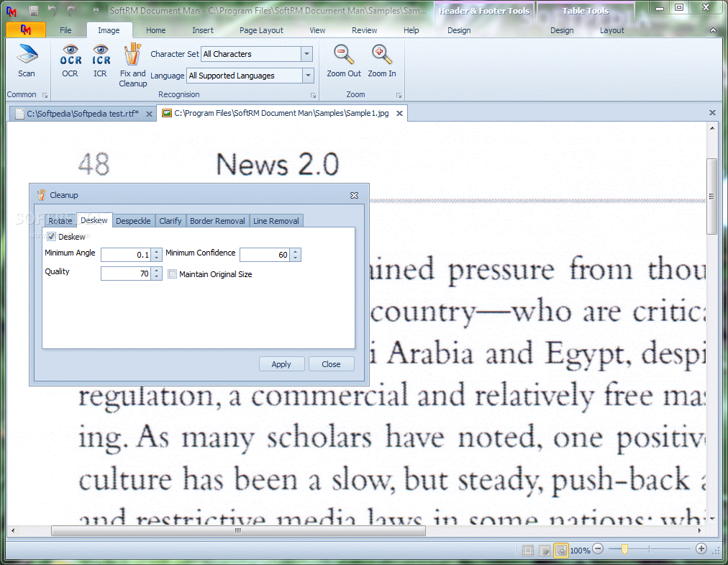Close the Cleanup dialog with its X

point(354,195)
